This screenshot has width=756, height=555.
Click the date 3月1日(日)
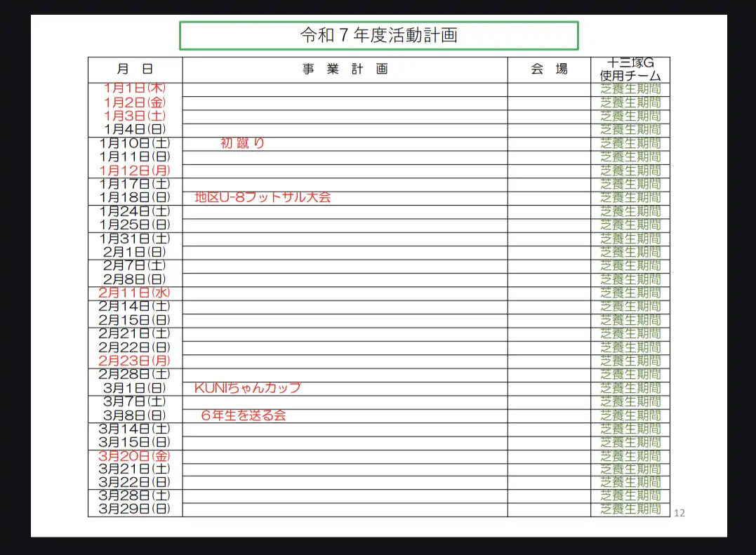point(135,388)
